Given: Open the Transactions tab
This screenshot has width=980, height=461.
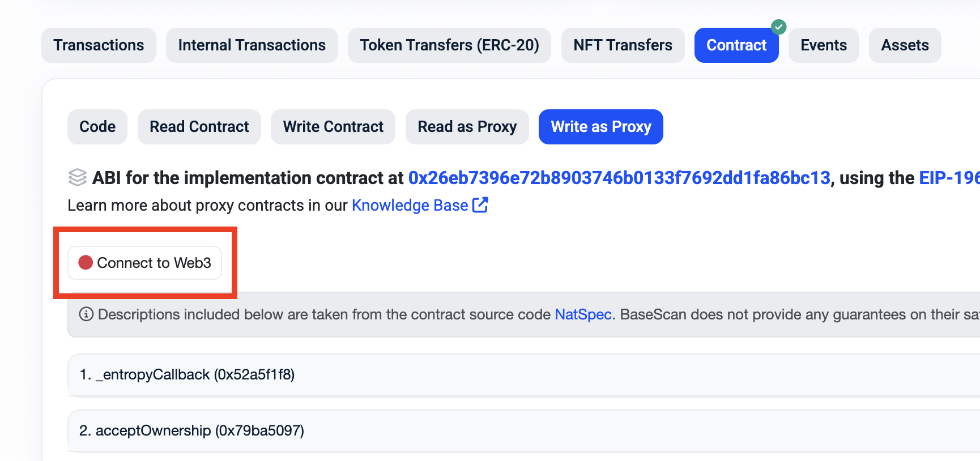Looking at the screenshot, I should click(x=99, y=45).
